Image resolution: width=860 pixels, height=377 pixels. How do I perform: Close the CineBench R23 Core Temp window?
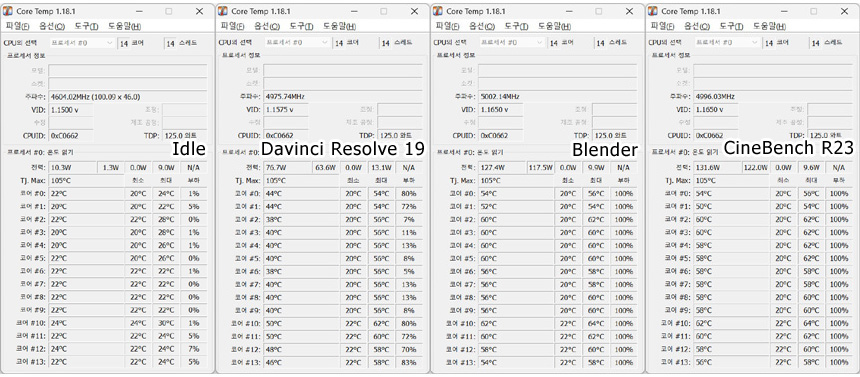click(844, 12)
